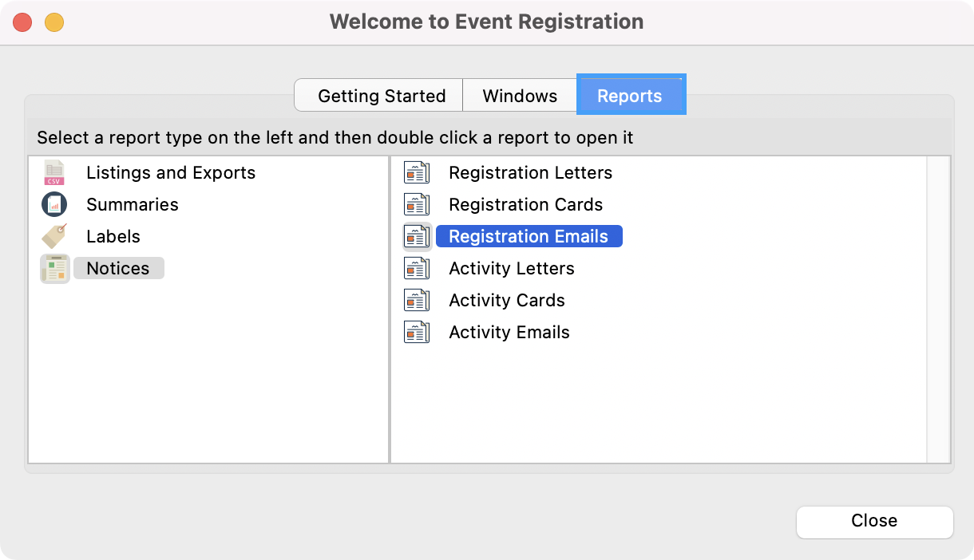Click the Activity Letters report icon
The height and width of the screenshot is (560, 974).
[x=417, y=269]
